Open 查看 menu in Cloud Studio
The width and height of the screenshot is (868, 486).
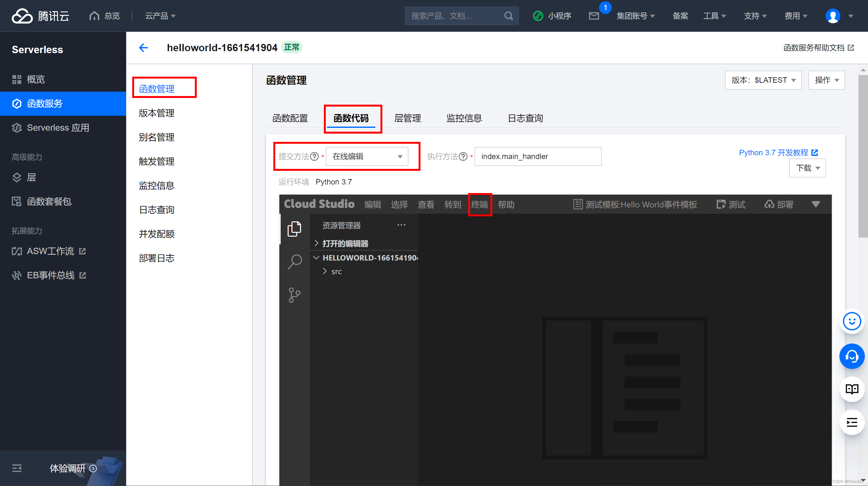pyautogui.click(x=426, y=205)
